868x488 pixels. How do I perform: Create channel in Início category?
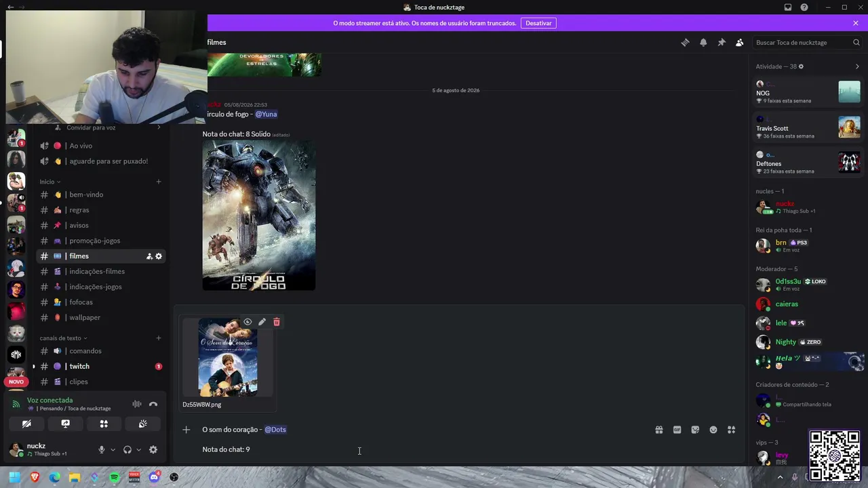pos(159,182)
